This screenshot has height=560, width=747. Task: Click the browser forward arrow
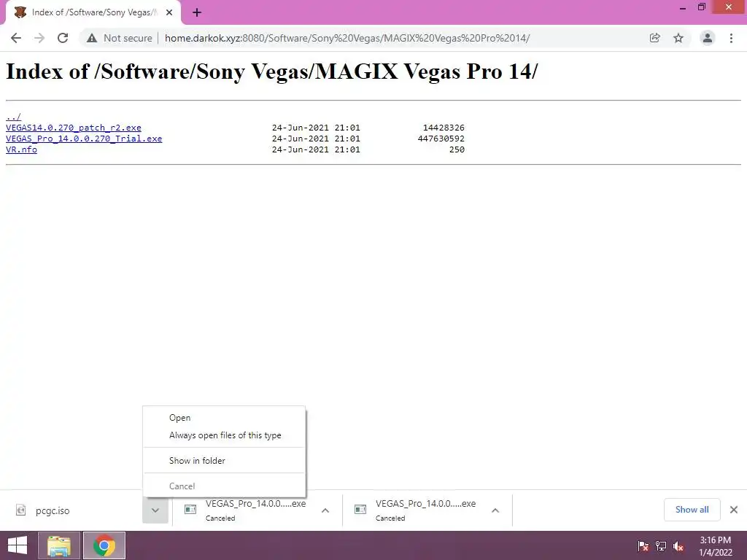point(39,38)
